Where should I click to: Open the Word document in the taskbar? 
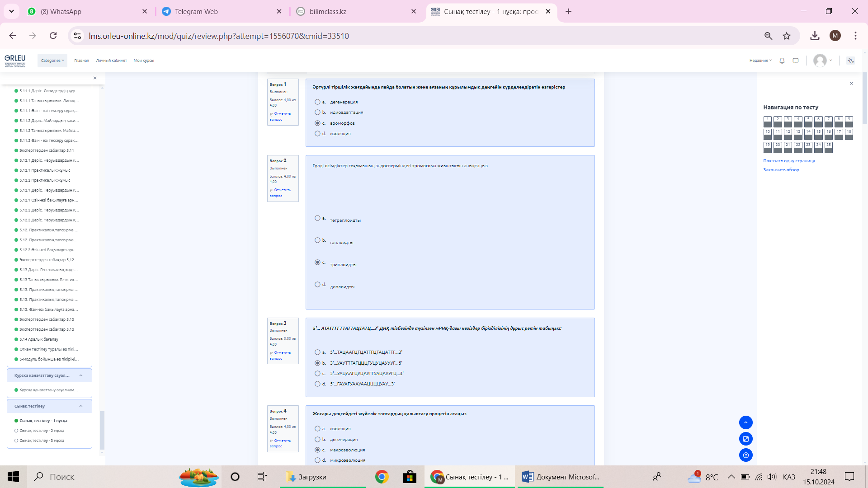pos(561,477)
